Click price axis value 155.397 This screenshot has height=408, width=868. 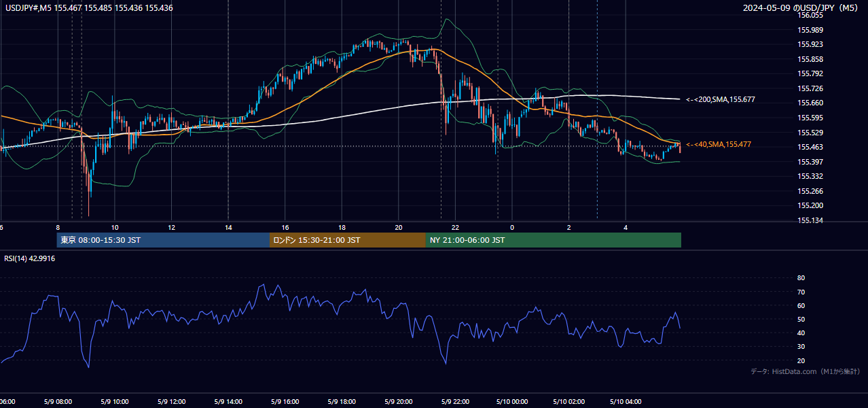click(x=810, y=162)
